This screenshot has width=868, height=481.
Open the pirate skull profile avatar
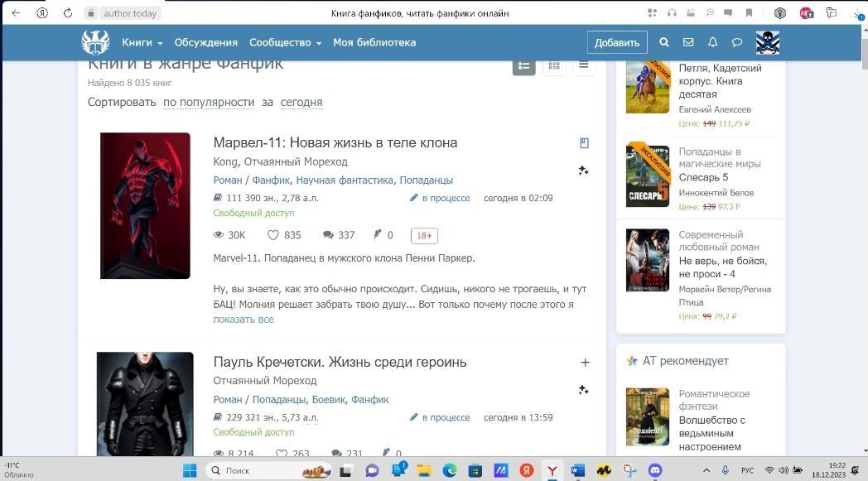(768, 42)
